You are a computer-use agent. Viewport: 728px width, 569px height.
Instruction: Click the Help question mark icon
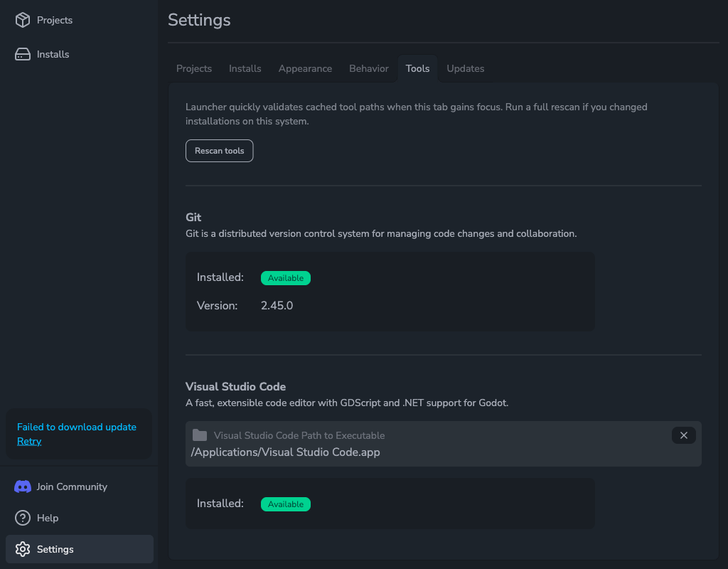(23, 518)
